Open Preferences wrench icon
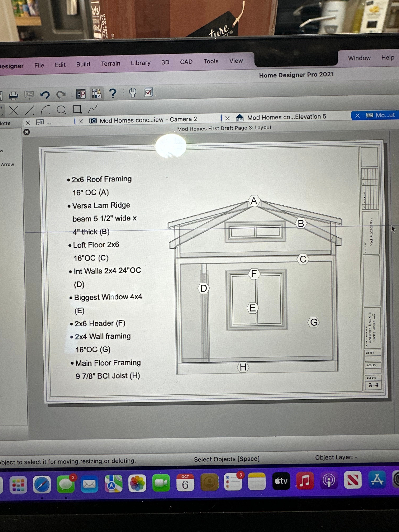Viewport: 399px width, 532px height. (x=132, y=93)
